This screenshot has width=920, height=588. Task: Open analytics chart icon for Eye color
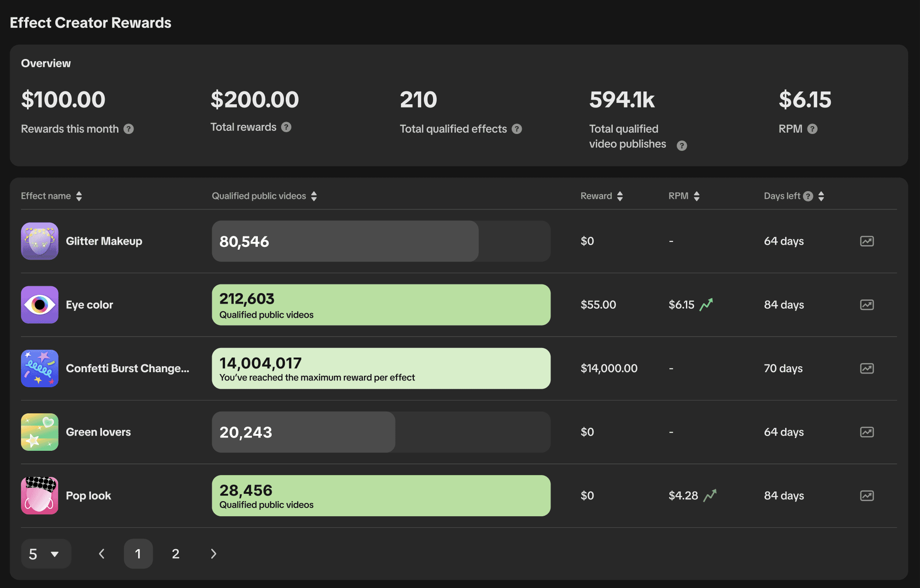867,305
